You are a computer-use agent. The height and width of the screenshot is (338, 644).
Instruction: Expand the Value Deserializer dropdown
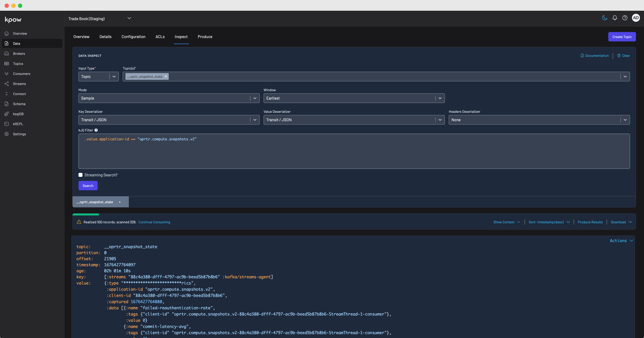440,120
